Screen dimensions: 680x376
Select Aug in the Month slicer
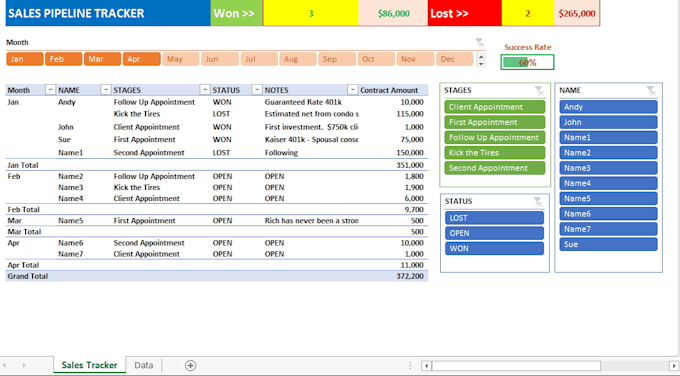coord(298,59)
